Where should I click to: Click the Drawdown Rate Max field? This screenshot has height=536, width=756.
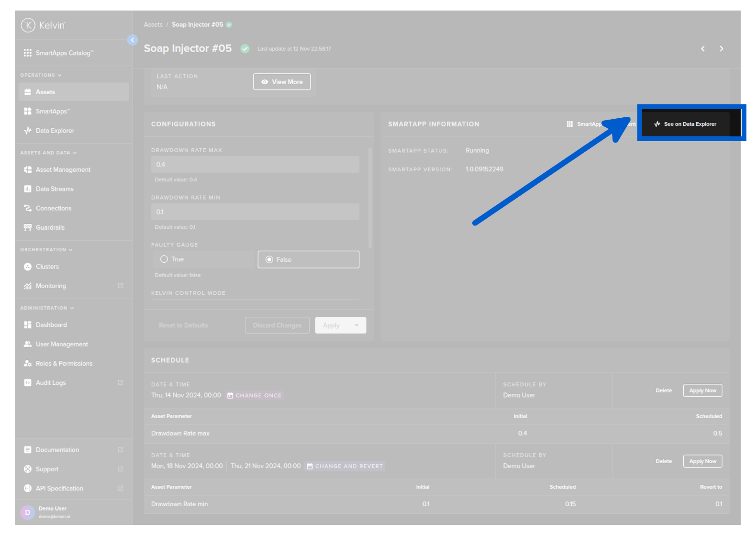pos(255,165)
